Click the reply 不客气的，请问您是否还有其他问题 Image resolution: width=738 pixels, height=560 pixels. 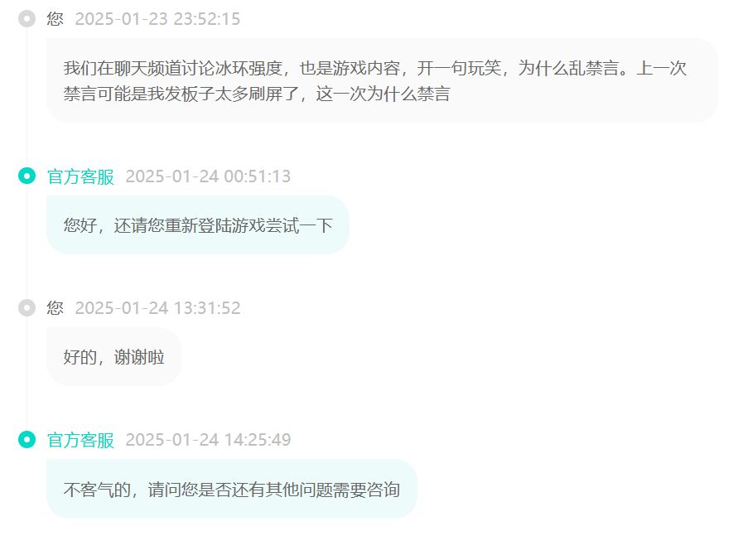point(232,489)
